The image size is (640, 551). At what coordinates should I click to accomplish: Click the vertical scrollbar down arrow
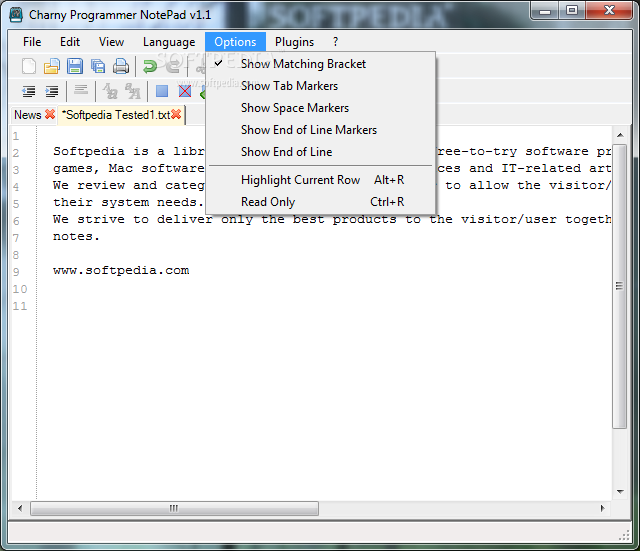point(620,491)
